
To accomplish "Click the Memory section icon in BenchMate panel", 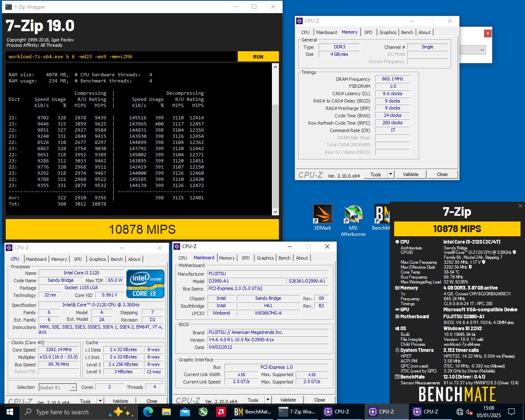I will [x=397, y=288].
